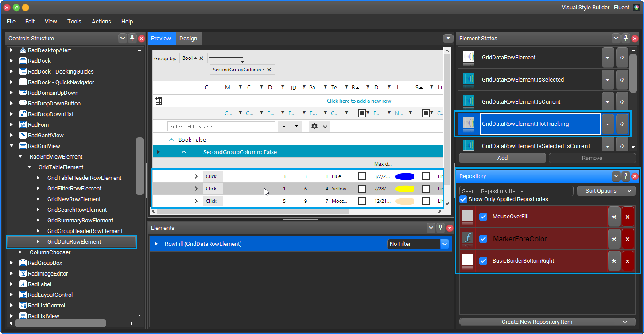Toggle the MarkerForeColor checkbox

coord(483,239)
